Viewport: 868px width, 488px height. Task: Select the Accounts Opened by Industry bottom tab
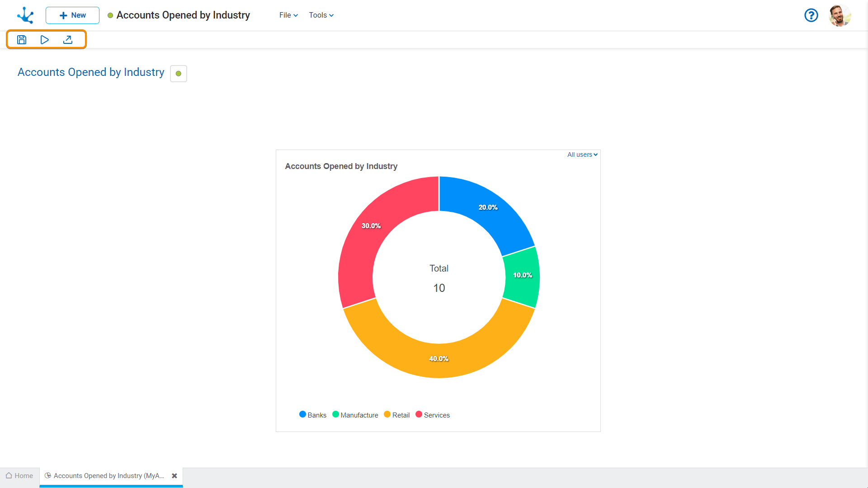(108, 476)
